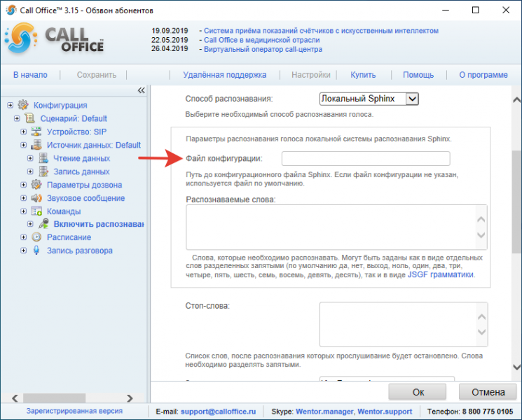
Task: Open the meter readings AI system news link
Action: tap(321, 31)
